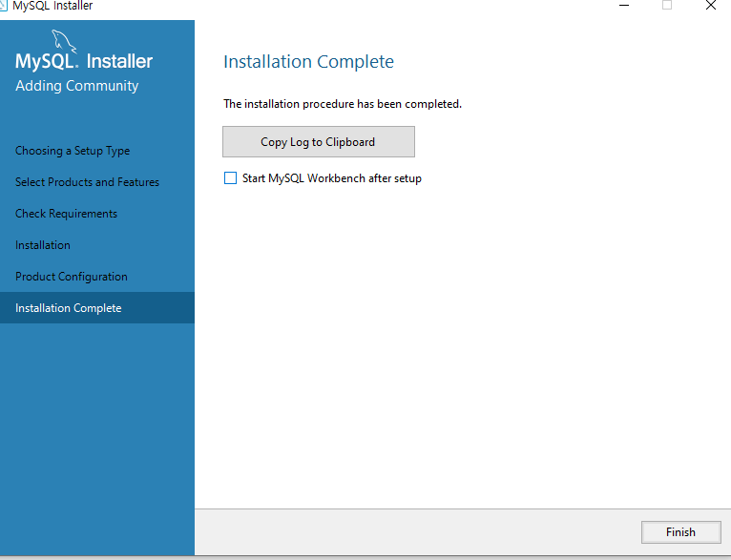Viewport: 731px width, 560px height.
Task: Enable Start MySQL Workbench after setup
Action: [230, 178]
